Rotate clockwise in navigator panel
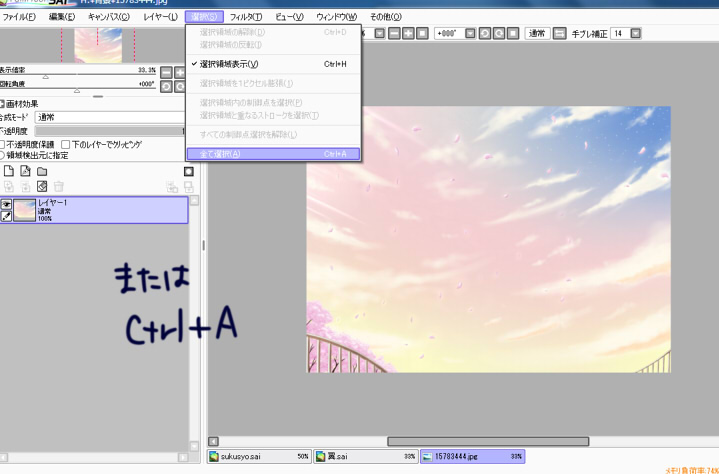The image size is (719, 474). (180, 87)
